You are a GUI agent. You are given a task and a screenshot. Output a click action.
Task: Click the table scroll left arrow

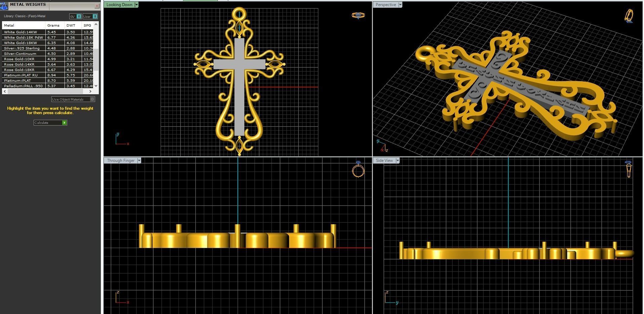coord(5,91)
